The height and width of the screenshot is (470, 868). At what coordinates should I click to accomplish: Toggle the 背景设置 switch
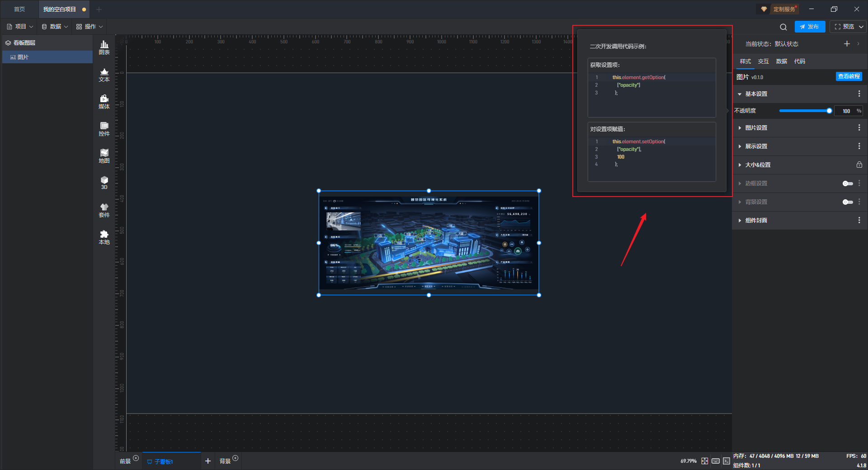pos(848,202)
